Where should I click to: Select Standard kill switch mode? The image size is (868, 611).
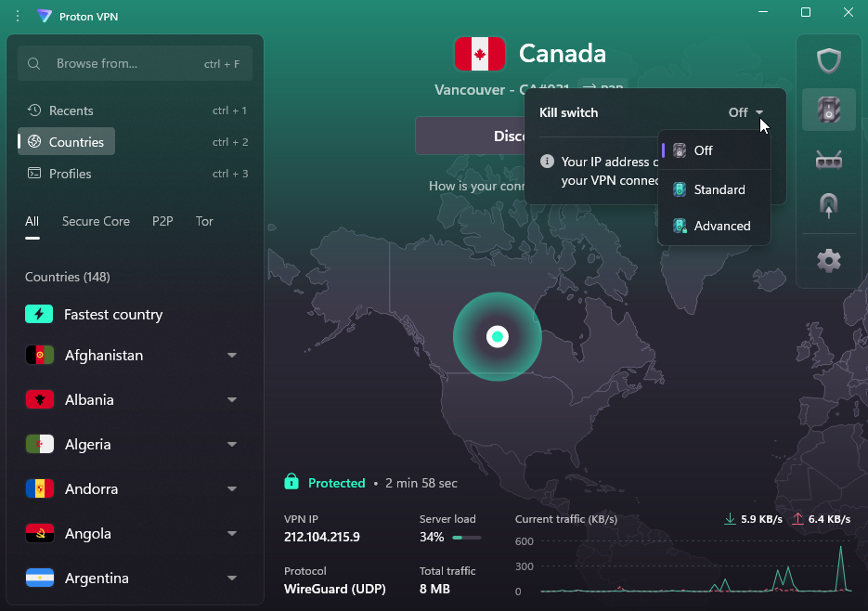coord(714,189)
